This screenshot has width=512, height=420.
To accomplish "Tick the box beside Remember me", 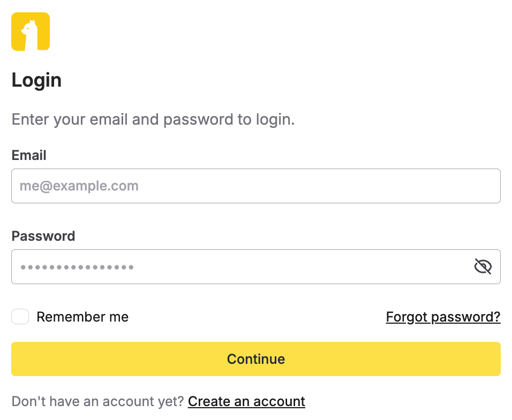I will pyautogui.click(x=20, y=317).
